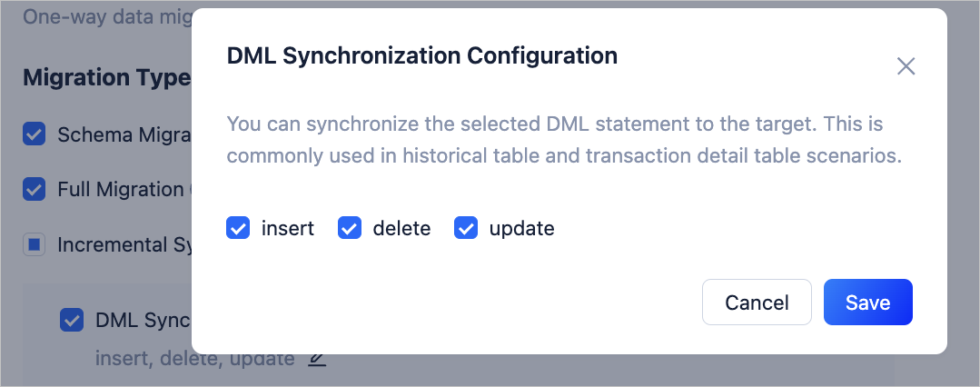Click the pencil edit icon beside DML summary

[316, 359]
